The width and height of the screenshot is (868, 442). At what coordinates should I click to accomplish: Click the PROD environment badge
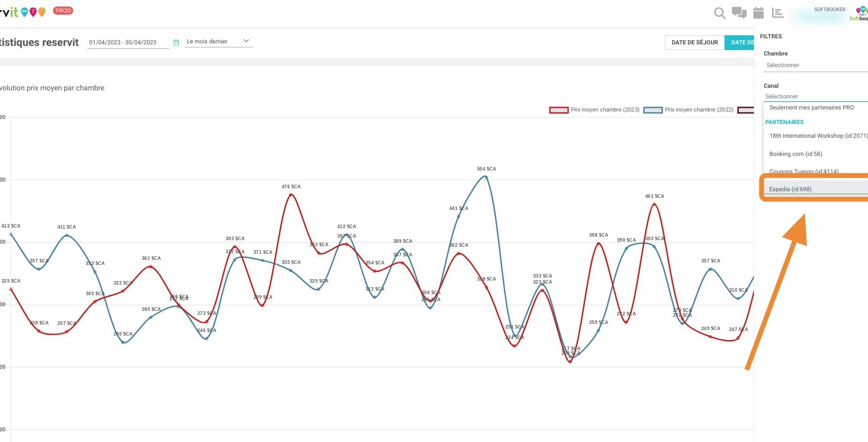63,11
